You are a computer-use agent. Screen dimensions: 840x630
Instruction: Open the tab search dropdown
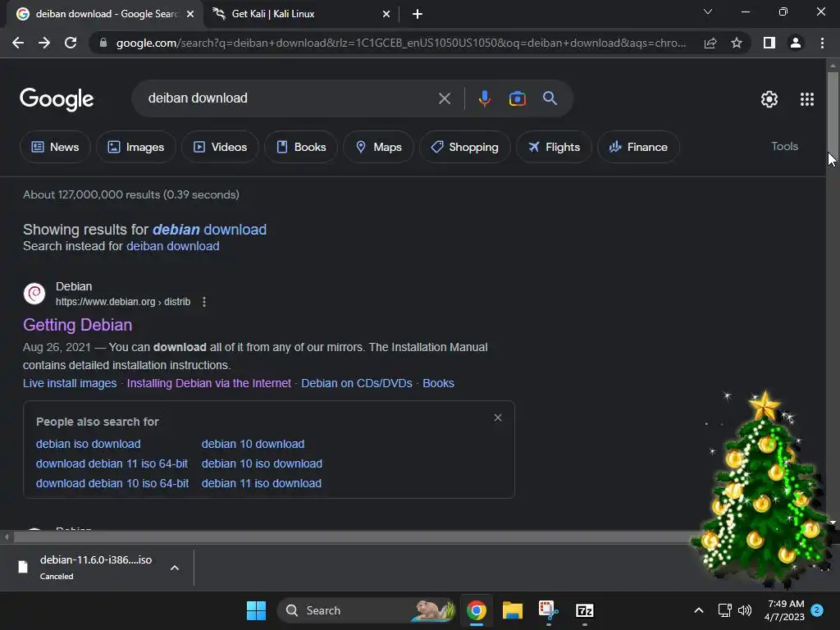pos(708,11)
